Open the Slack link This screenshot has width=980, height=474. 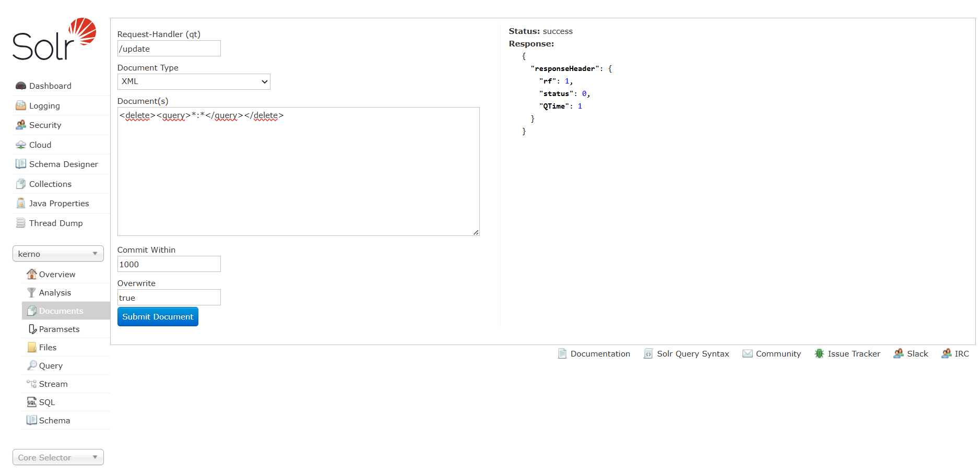click(x=917, y=353)
